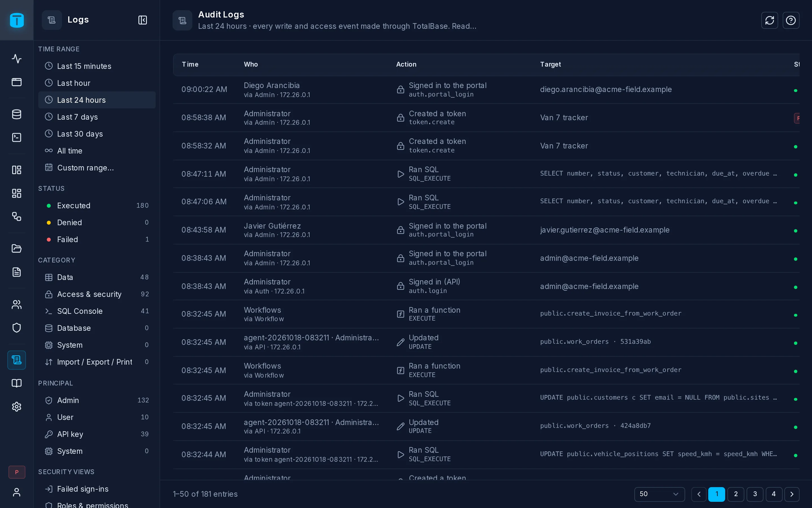Click the Logs panel header icon
Image resolution: width=812 pixels, height=508 pixels.
[x=52, y=20]
